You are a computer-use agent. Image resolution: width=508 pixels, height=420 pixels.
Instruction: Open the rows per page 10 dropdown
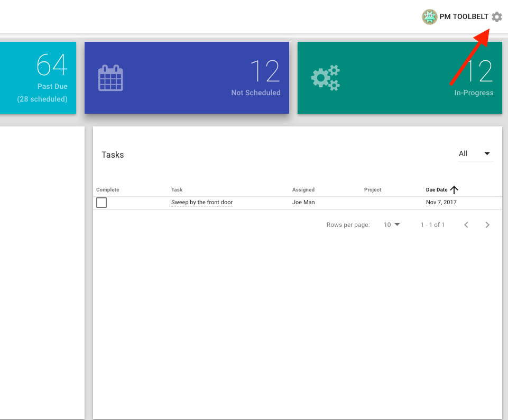[392, 225]
